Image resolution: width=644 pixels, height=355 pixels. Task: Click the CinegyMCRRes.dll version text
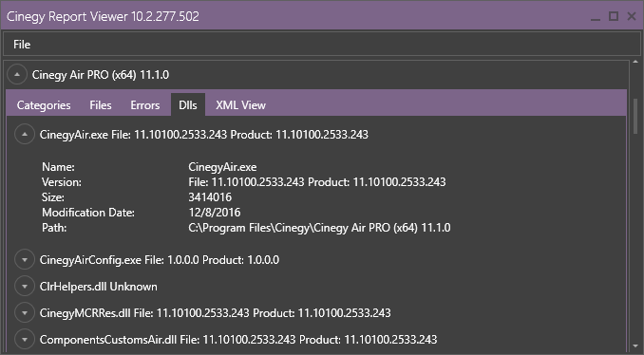(216, 313)
